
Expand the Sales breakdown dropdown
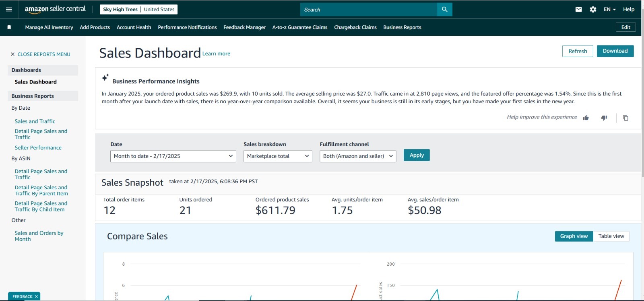[278, 156]
